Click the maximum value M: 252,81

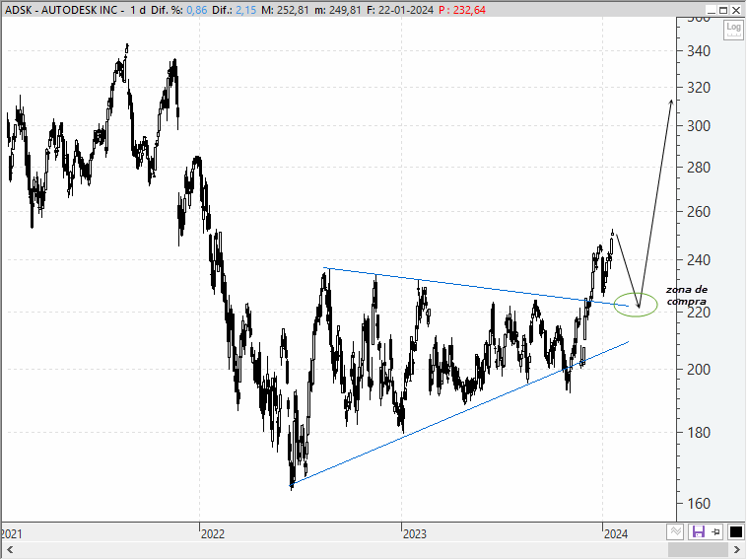coord(285,10)
